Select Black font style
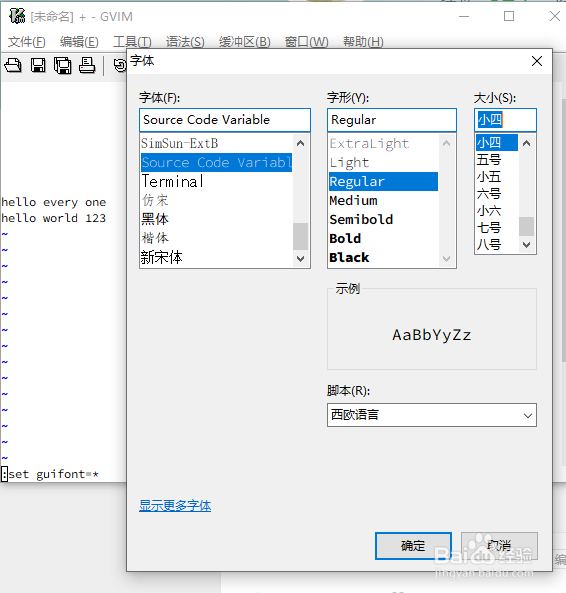This screenshot has height=593, width=566. point(383,257)
